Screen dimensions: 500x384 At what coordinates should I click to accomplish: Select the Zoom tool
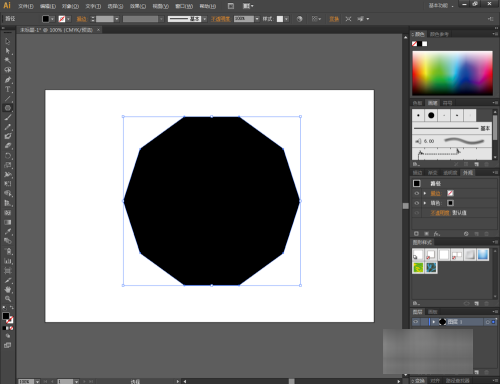pyautogui.click(x=8, y=299)
